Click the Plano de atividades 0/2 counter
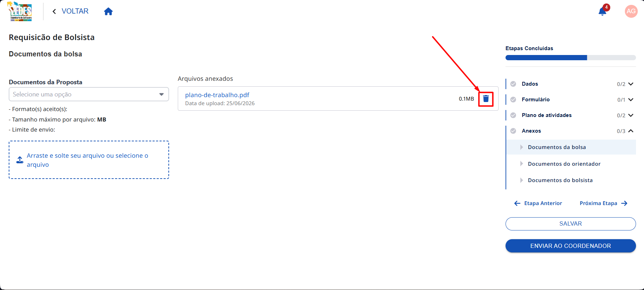This screenshot has height=290, width=644. coord(621,116)
